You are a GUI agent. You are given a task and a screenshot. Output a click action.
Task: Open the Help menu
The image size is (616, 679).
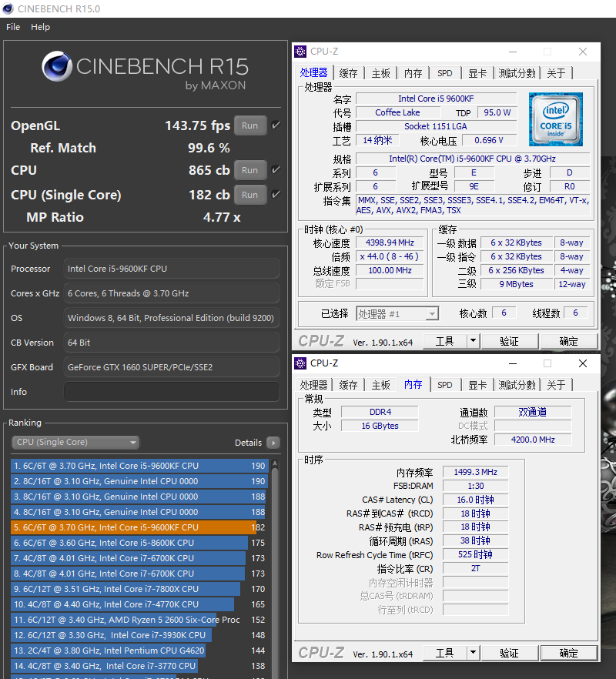40,27
